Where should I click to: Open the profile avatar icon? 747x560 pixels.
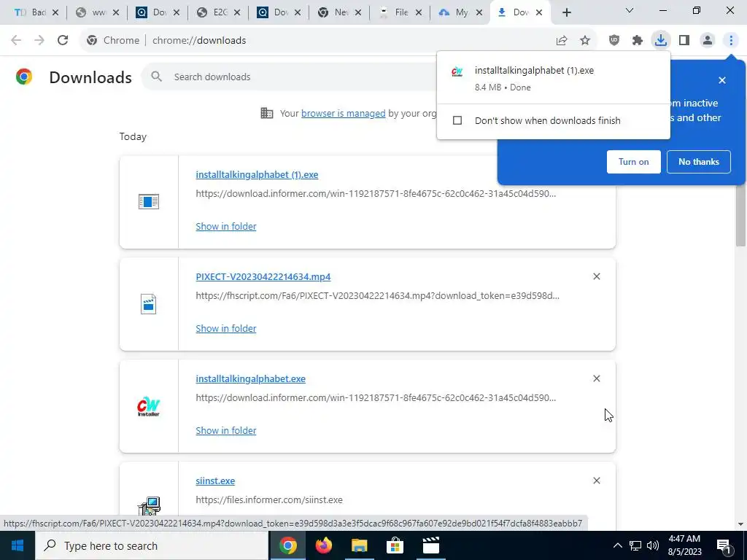pos(708,41)
